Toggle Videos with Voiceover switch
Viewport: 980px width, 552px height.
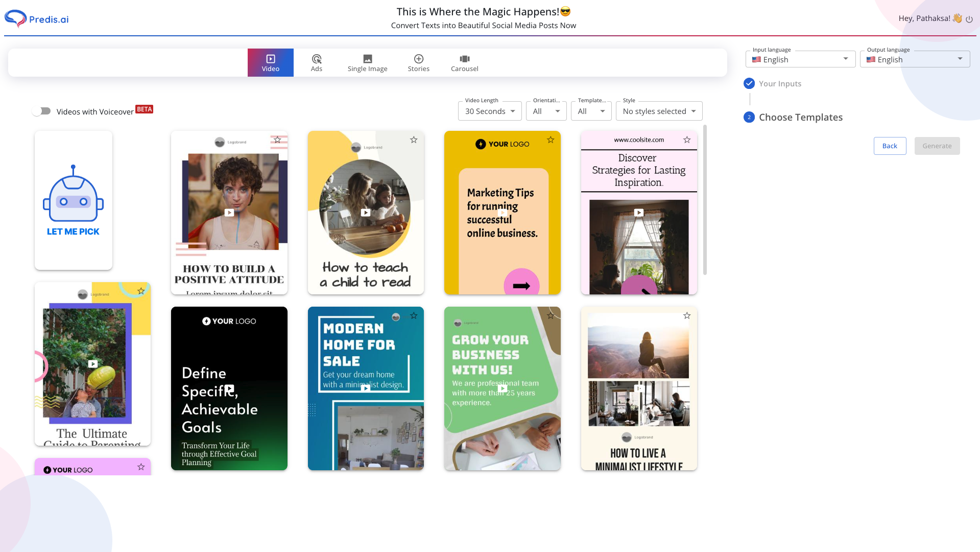point(42,111)
